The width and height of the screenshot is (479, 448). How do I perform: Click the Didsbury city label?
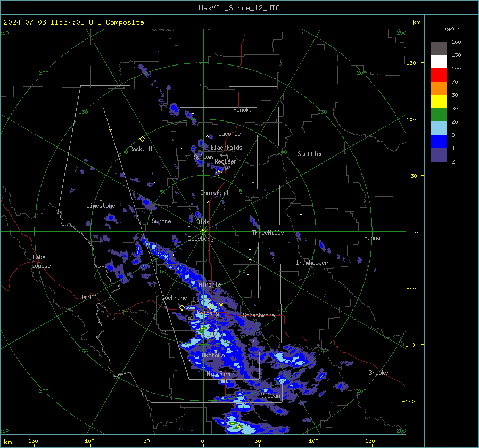coord(201,239)
